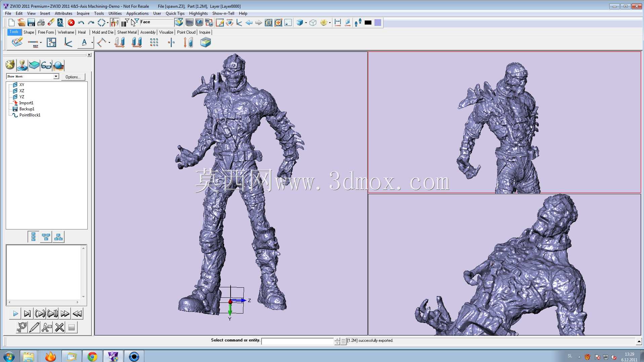Image resolution: width=644 pixels, height=362 pixels.
Task: Click the shaded display cube icon
Action: click(299, 23)
